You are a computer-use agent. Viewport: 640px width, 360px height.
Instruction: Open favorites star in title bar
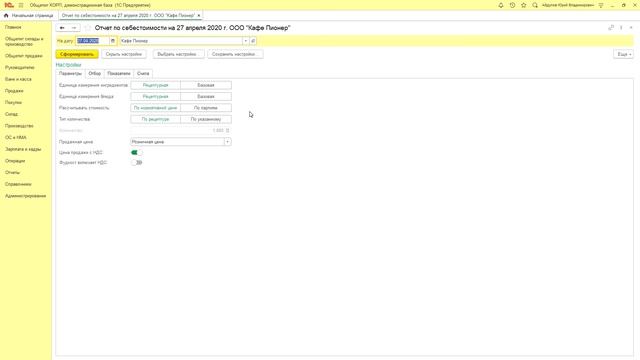point(524,5)
